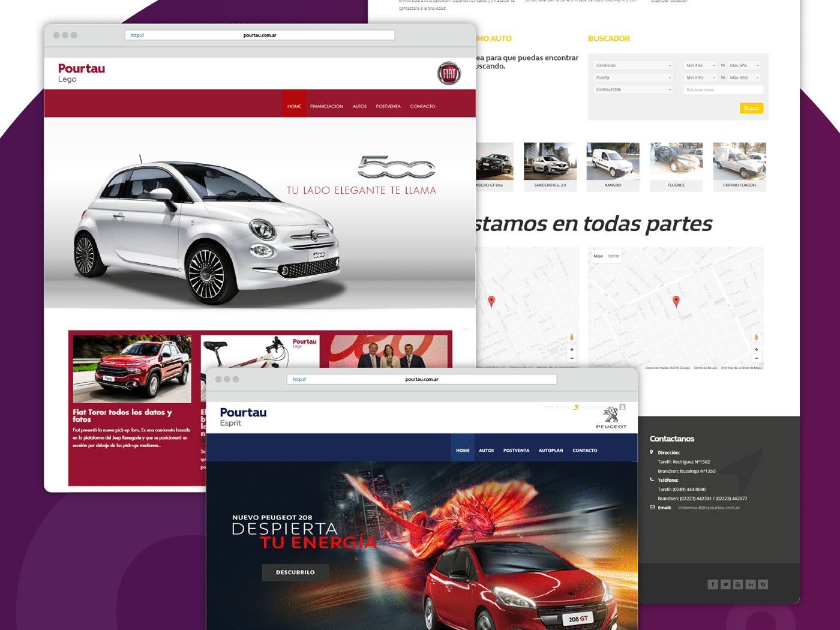Select FINANCIACION in the Pourtau Lego menu
Image resolution: width=840 pixels, height=630 pixels.
(326, 106)
